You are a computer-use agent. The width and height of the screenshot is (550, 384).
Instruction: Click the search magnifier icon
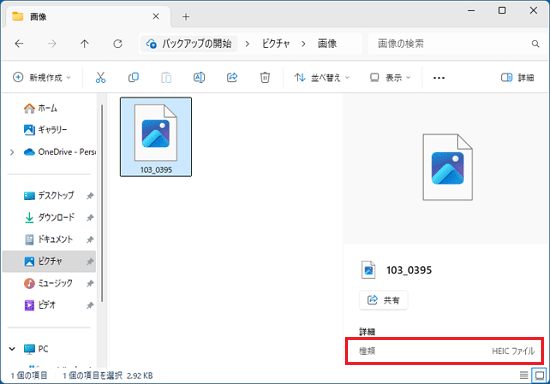(x=535, y=44)
